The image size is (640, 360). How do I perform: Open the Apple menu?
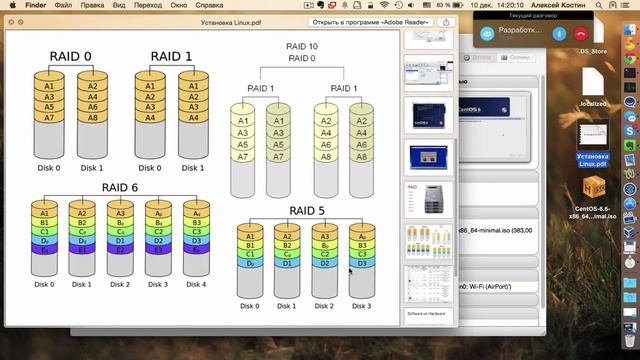click(x=13, y=5)
